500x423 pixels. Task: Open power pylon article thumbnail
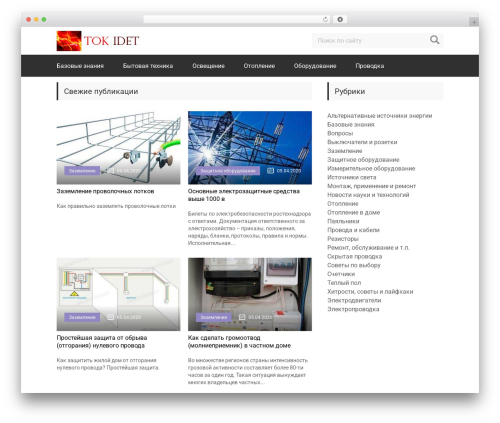pos(250,148)
